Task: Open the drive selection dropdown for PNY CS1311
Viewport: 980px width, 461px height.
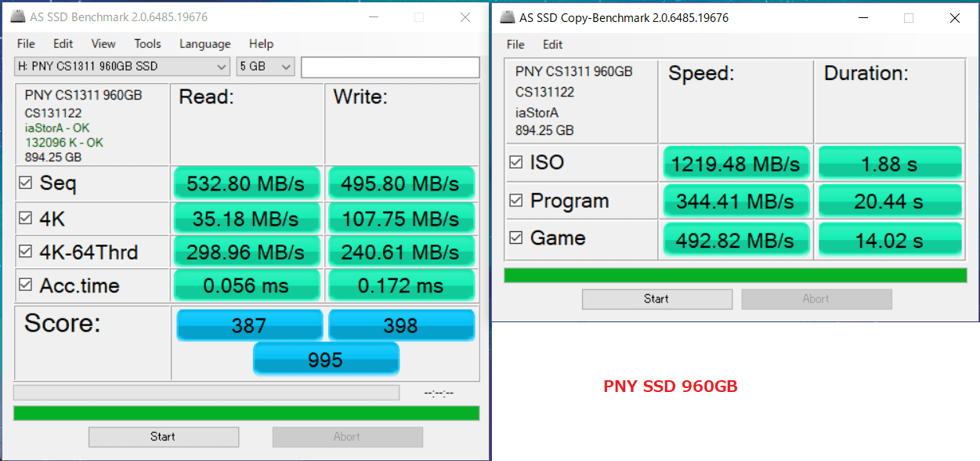Action: click(122, 67)
